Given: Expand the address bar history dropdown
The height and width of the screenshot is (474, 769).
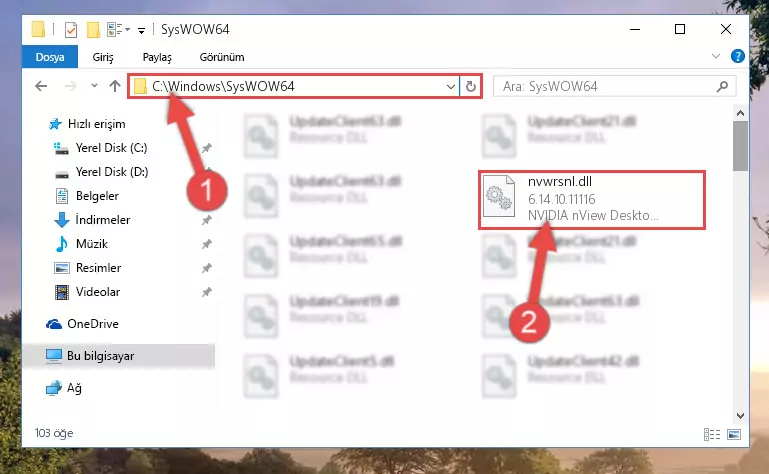Looking at the screenshot, I should click(450, 87).
